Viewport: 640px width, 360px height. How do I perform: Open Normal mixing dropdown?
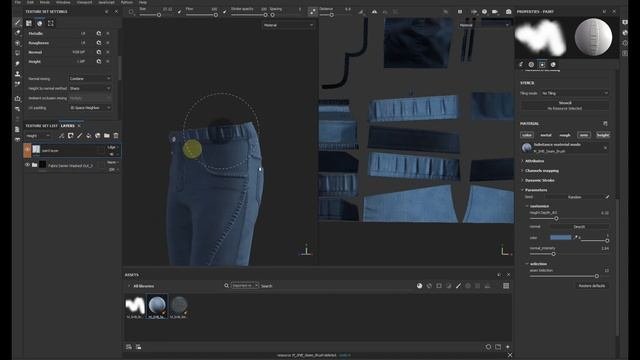[90, 79]
